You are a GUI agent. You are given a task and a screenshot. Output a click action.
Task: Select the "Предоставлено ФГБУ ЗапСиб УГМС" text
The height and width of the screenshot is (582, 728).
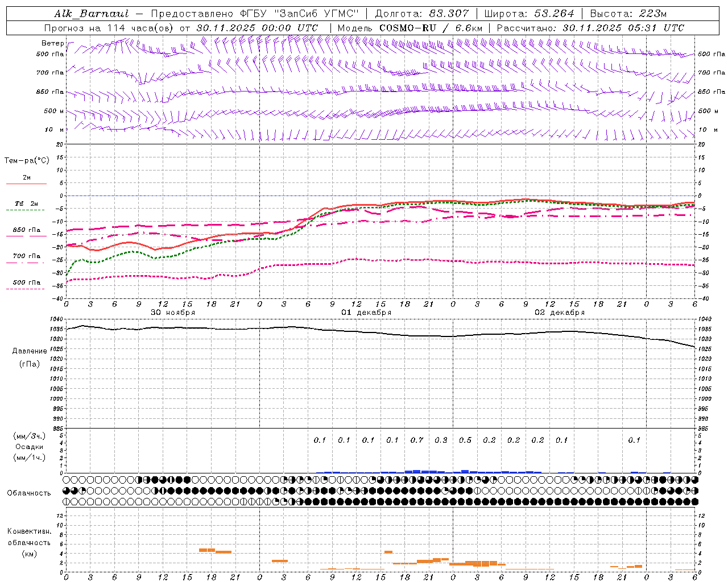[254, 14]
